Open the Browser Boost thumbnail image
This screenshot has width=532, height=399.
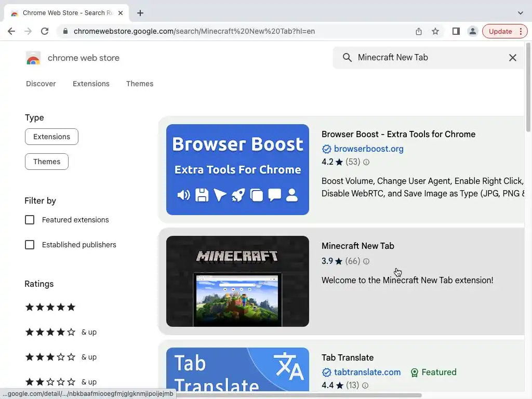pos(237,169)
